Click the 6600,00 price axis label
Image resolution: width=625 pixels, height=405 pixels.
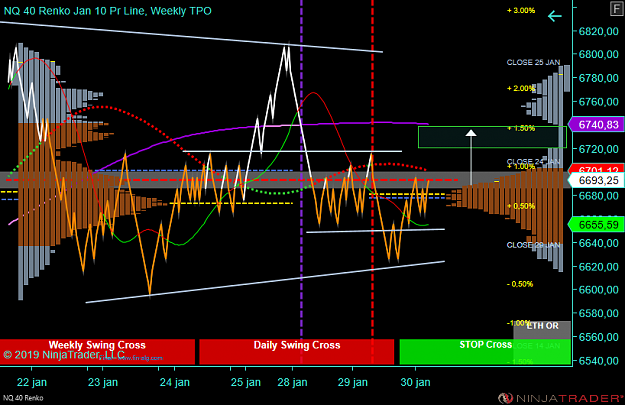[598, 289]
